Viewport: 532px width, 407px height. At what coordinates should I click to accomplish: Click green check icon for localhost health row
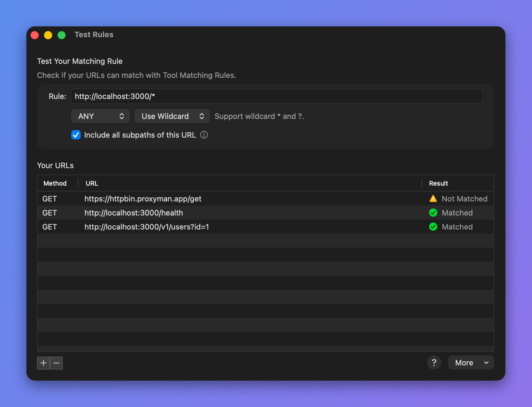pos(433,213)
